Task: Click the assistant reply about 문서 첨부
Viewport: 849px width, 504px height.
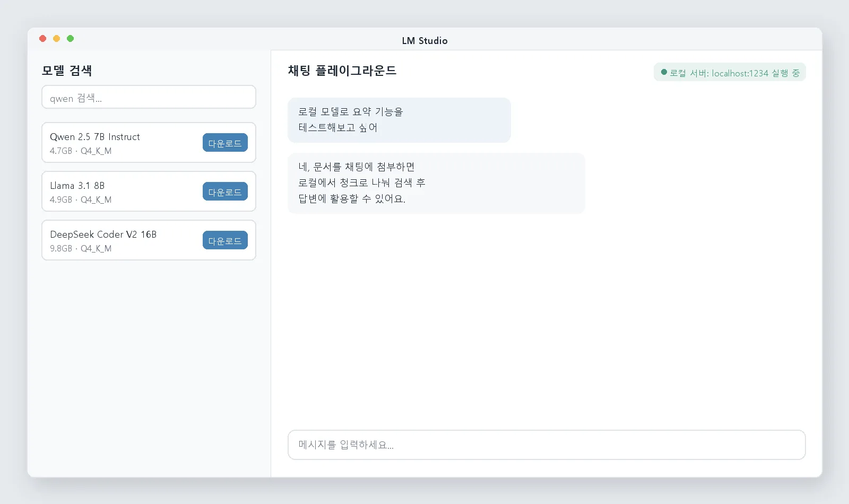Action: click(436, 183)
